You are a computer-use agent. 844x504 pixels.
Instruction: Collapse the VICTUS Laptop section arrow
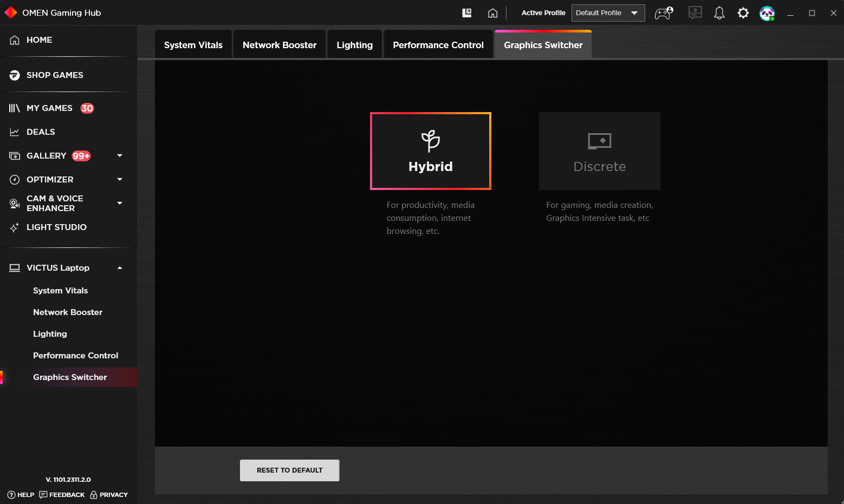120,268
